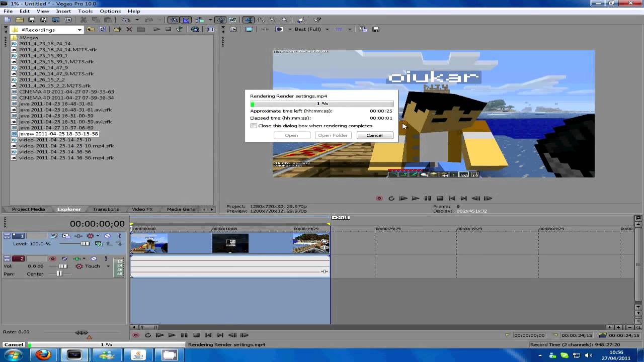Image resolution: width=644 pixels, height=362 pixels.
Task: Select the Envelope Edit tool icon
Action: coord(261,20)
